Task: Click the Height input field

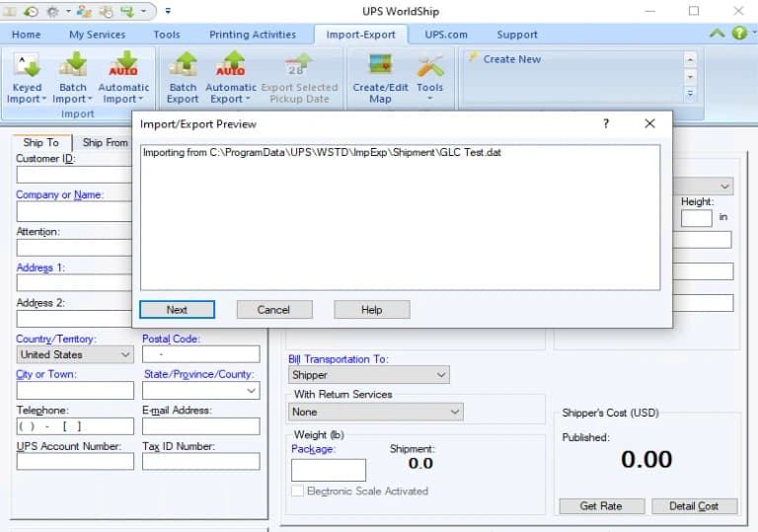Action: pyautogui.click(x=696, y=218)
